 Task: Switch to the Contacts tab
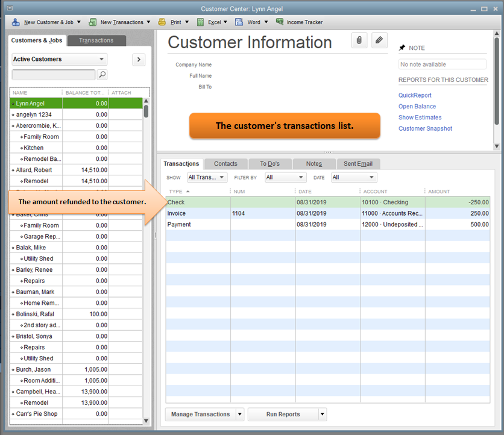(225, 164)
